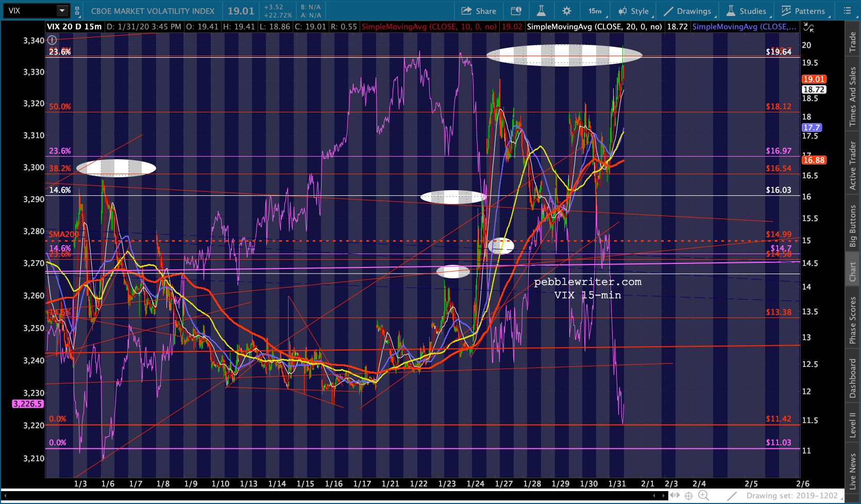Switch to the Active Trader side tab
This screenshot has width=861, height=504.
coord(853,165)
